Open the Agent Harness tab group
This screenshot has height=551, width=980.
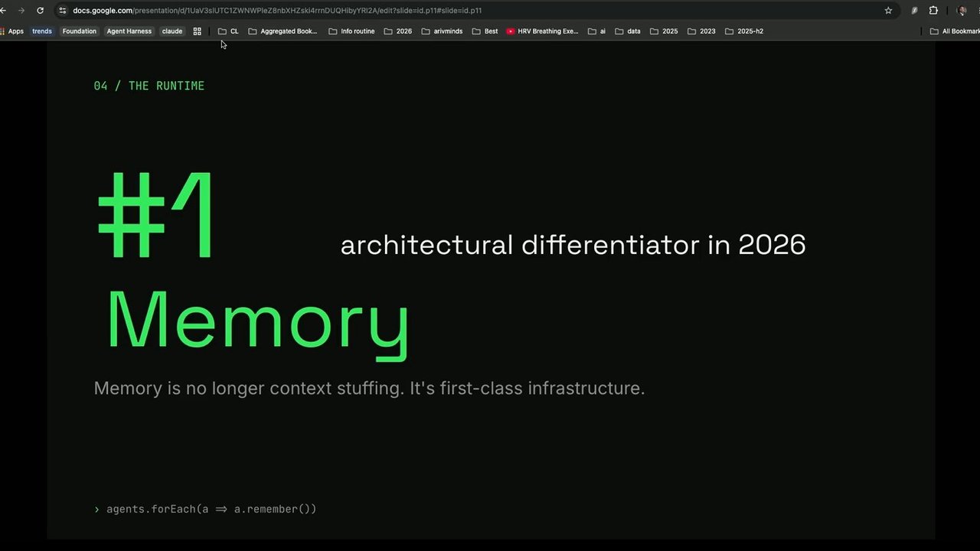(129, 31)
